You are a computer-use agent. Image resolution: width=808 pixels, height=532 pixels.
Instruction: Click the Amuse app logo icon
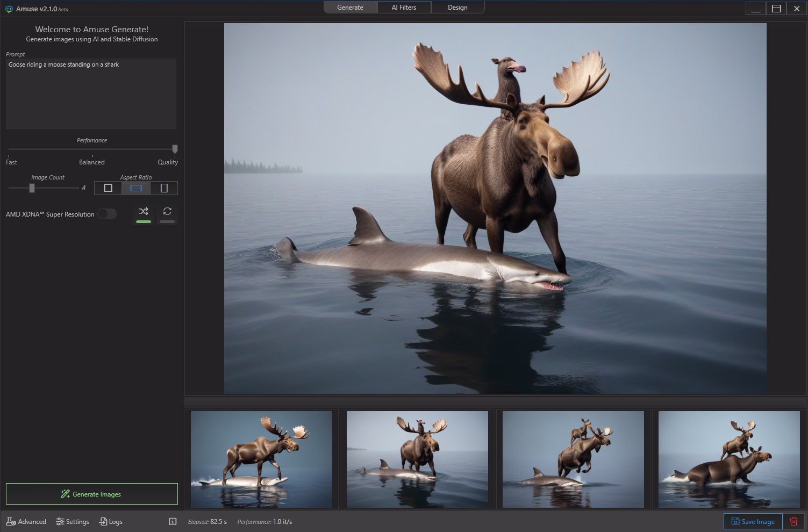click(9, 9)
